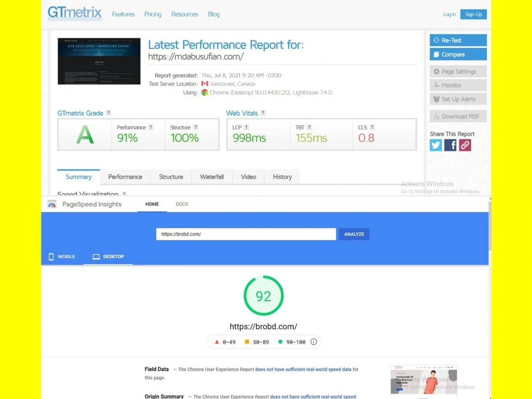Screen dimensions: 532x399
Task: Open the help icon next to LCP
Action: tap(246, 127)
